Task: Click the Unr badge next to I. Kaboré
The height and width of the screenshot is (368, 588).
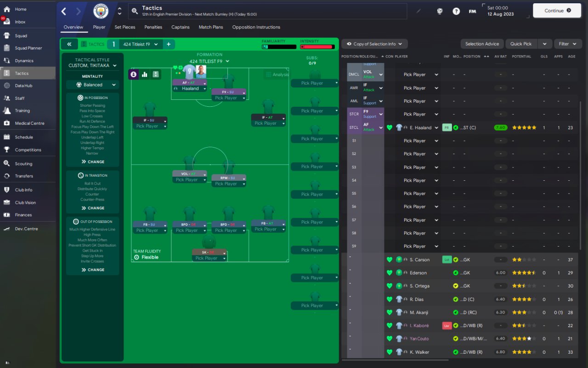Action: tap(447, 326)
